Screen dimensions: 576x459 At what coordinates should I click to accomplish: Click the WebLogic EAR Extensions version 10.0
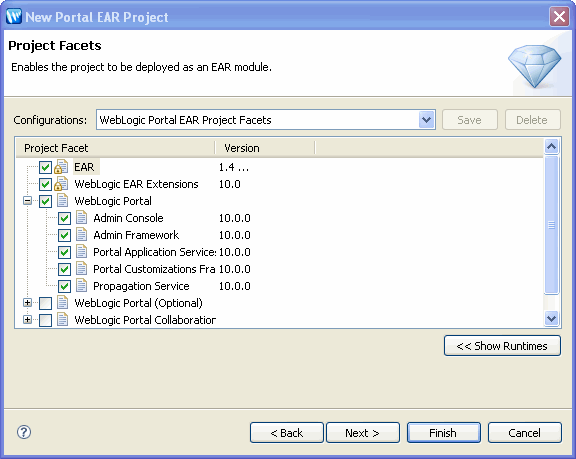click(230, 184)
